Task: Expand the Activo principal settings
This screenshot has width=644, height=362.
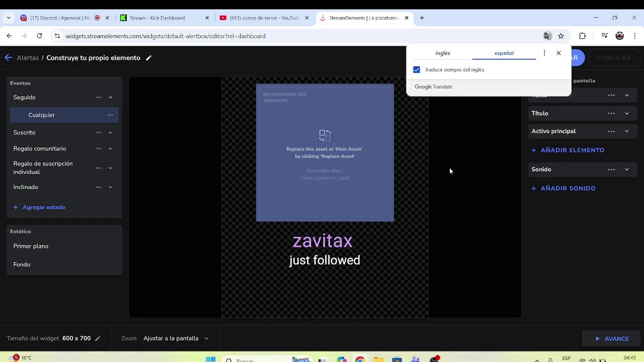Action: [627, 131]
